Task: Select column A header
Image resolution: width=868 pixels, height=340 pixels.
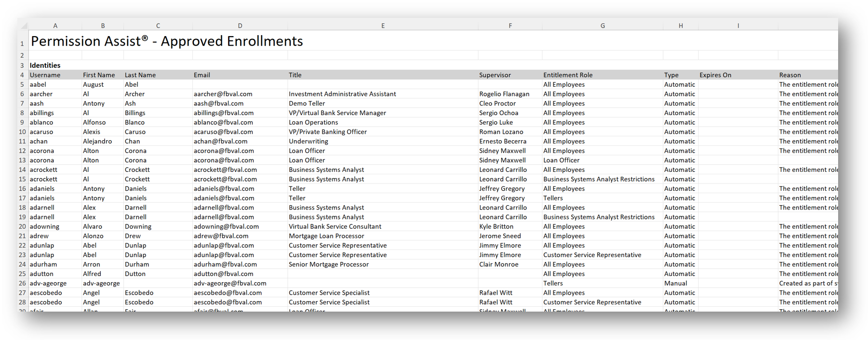Action: click(55, 26)
